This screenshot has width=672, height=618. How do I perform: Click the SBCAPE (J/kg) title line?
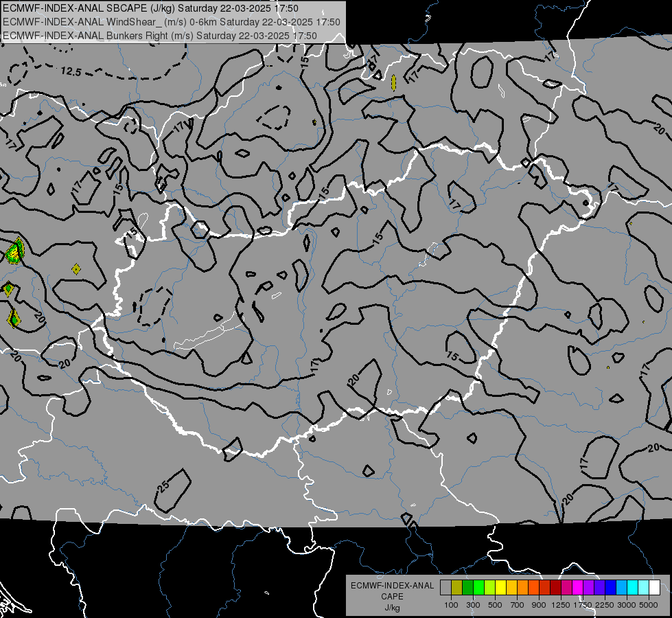point(150,8)
